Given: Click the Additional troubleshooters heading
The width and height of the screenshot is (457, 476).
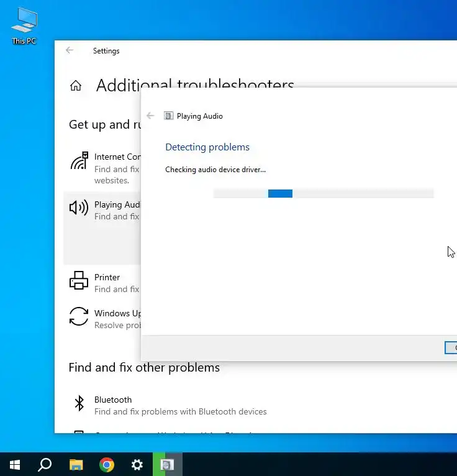Looking at the screenshot, I should [195, 85].
